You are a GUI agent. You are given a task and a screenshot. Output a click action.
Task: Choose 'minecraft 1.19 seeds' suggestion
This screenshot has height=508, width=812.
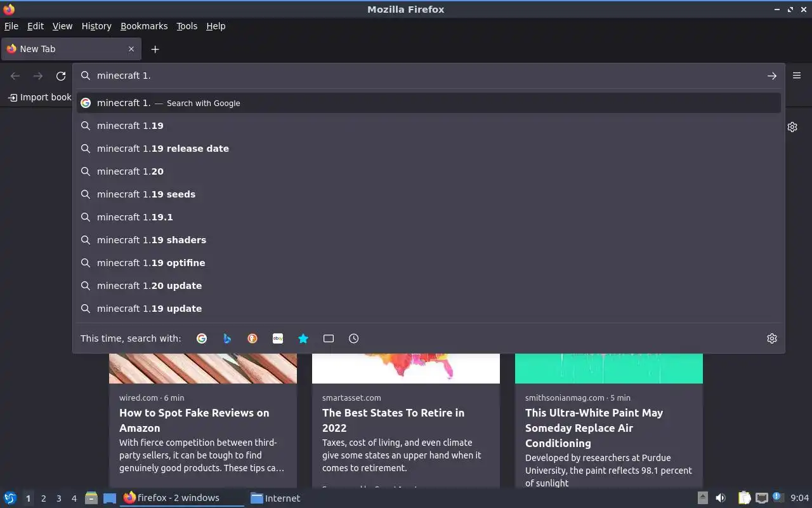pos(429,194)
